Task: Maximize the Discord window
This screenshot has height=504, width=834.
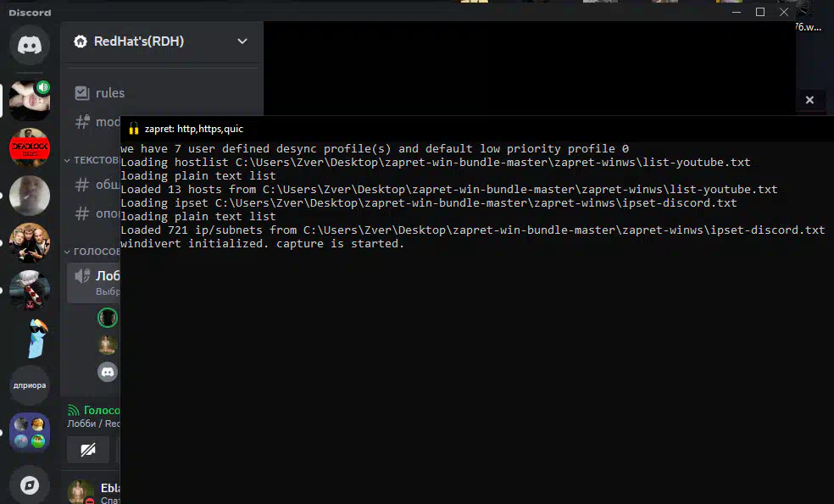Action: (760, 12)
